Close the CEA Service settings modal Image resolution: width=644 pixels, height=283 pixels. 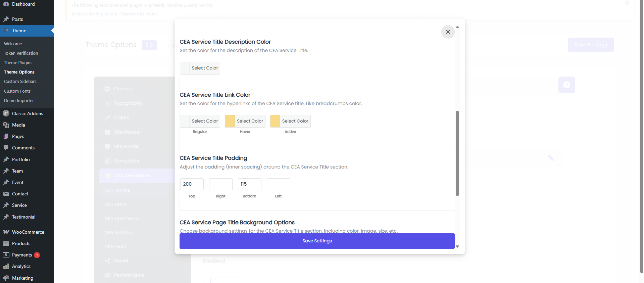coord(448,32)
